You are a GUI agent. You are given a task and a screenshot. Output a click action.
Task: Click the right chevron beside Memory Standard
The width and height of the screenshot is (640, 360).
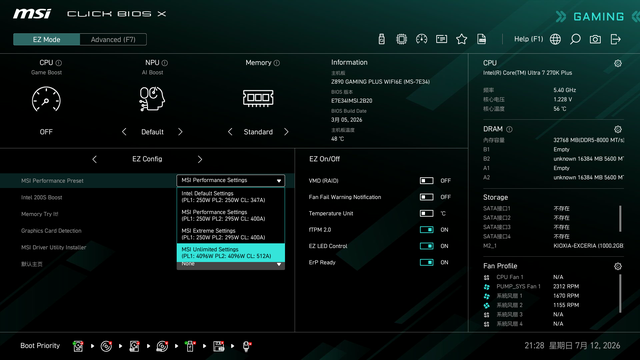pos(286,132)
